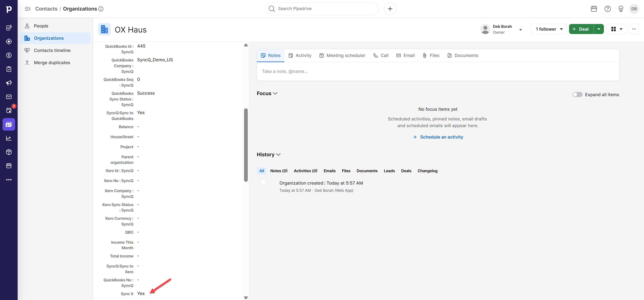Open the Activities calendar icon with badge
Image resolution: width=644 pixels, height=300 pixels.
pyautogui.click(x=9, y=110)
